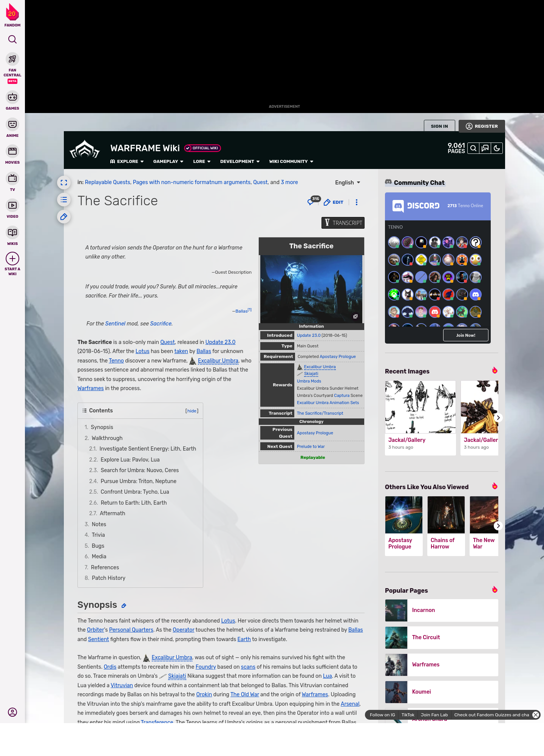Open the Movies sidebar icon

12,151
